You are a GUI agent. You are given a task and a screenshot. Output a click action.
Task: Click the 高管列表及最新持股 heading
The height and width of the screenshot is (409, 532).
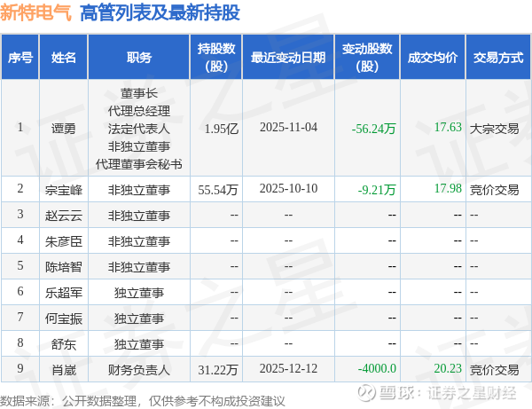point(160,13)
